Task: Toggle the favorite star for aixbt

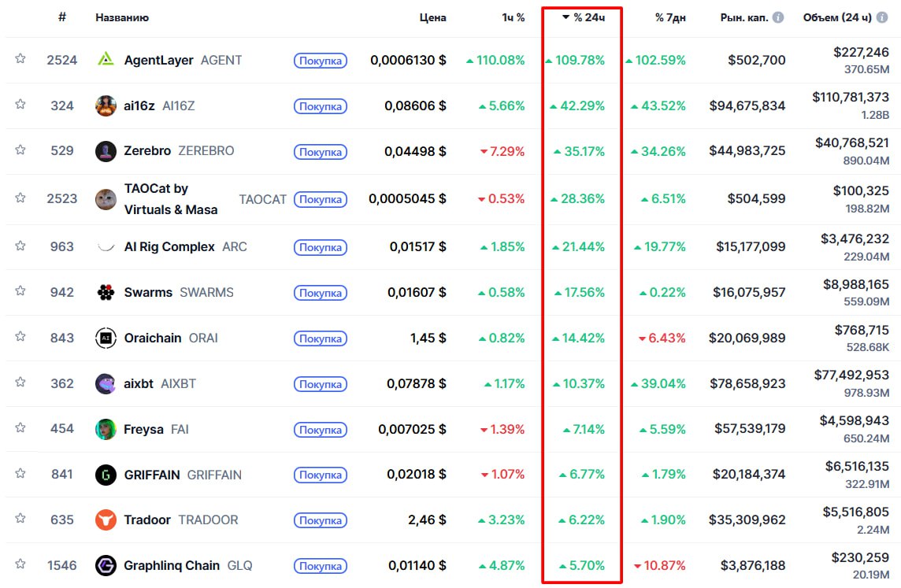Action: click(20, 383)
